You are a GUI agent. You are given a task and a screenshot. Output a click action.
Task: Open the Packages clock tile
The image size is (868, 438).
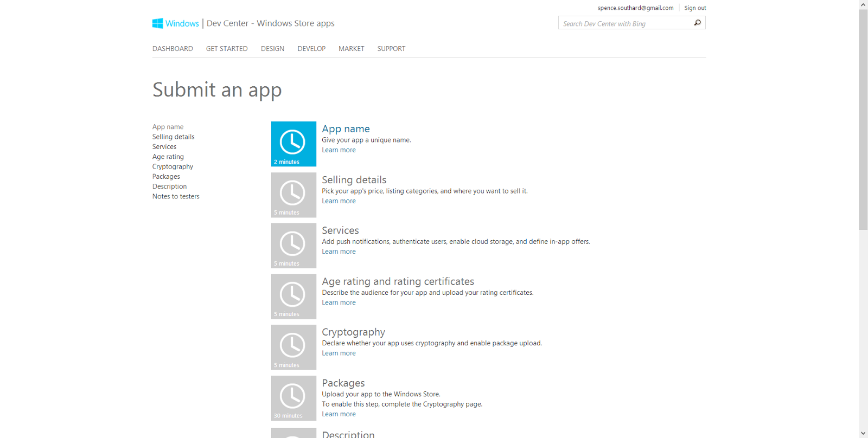(x=293, y=398)
